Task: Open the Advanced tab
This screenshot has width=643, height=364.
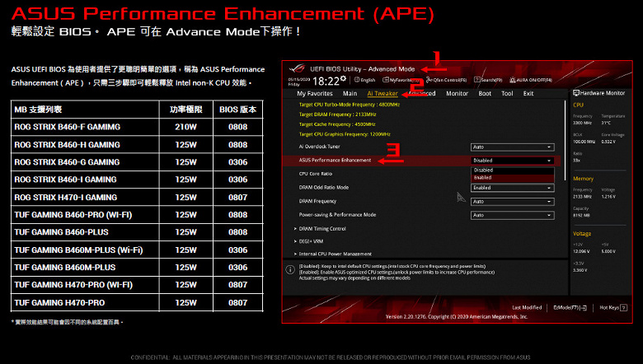Action: tap(421, 93)
